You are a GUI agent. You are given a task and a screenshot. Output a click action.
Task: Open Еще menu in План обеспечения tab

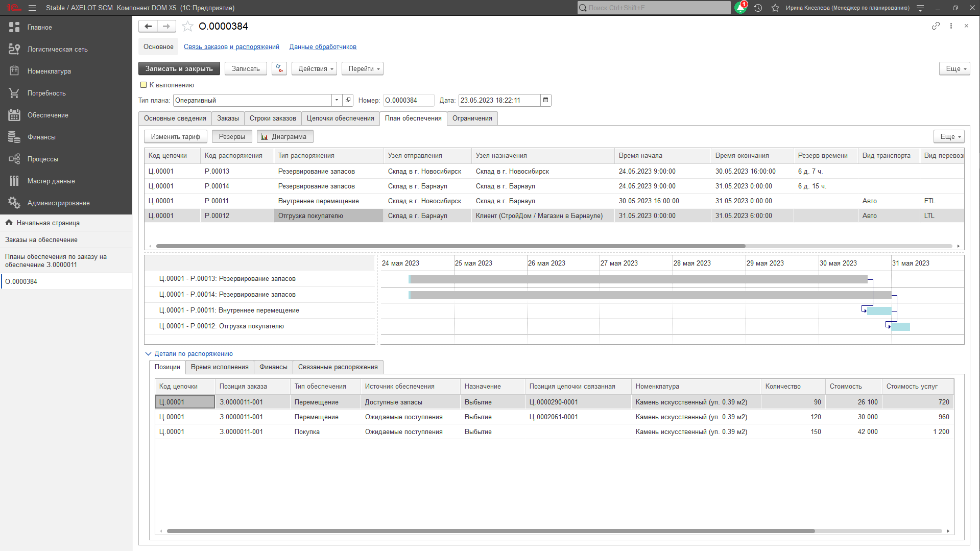click(x=949, y=136)
